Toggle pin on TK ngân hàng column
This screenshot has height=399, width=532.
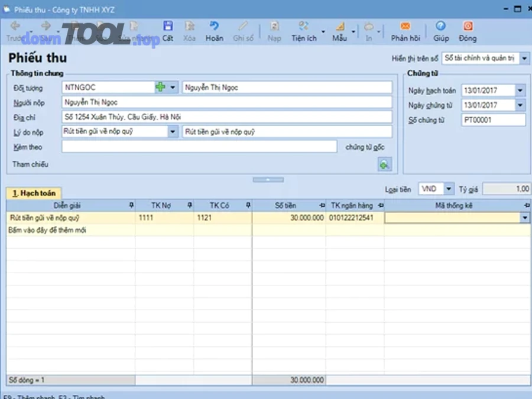tap(381, 205)
